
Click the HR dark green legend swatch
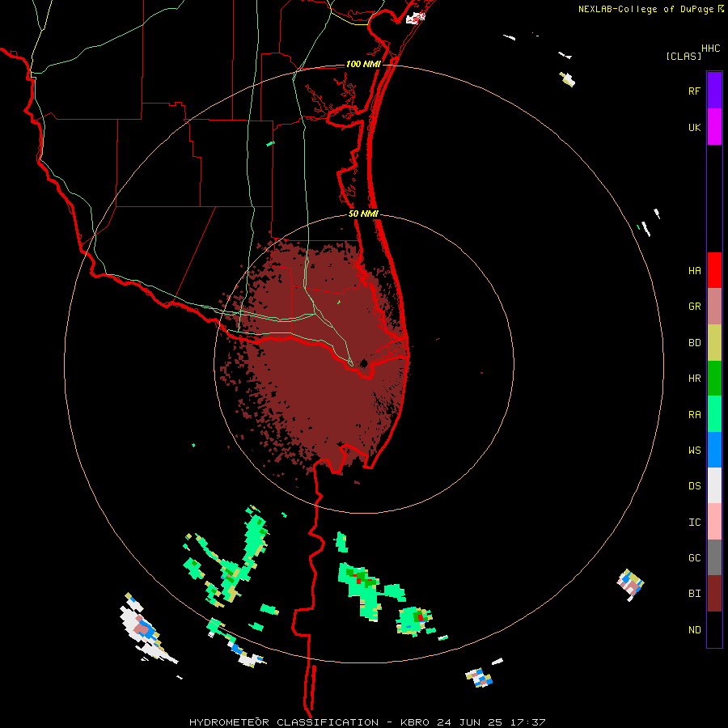point(714,379)
